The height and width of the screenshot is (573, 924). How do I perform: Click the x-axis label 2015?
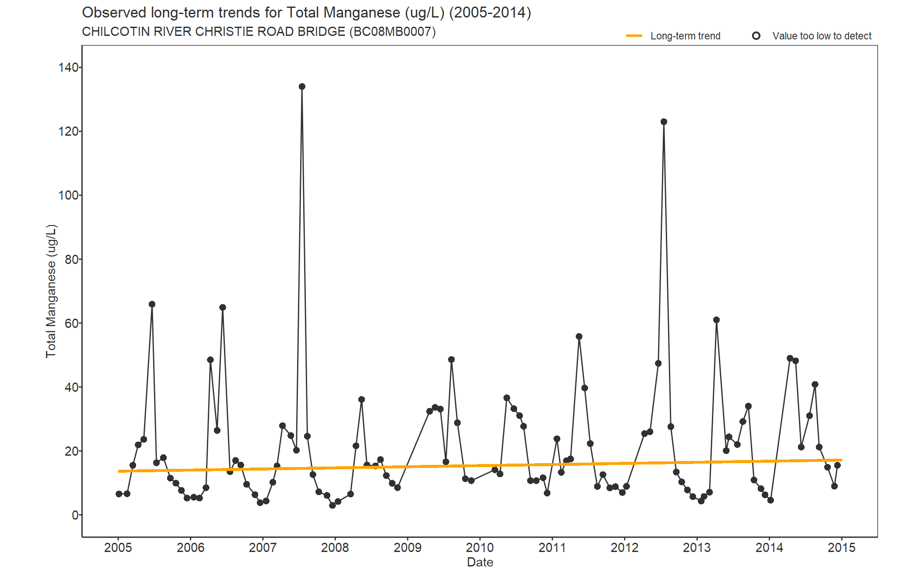point(842,548)
